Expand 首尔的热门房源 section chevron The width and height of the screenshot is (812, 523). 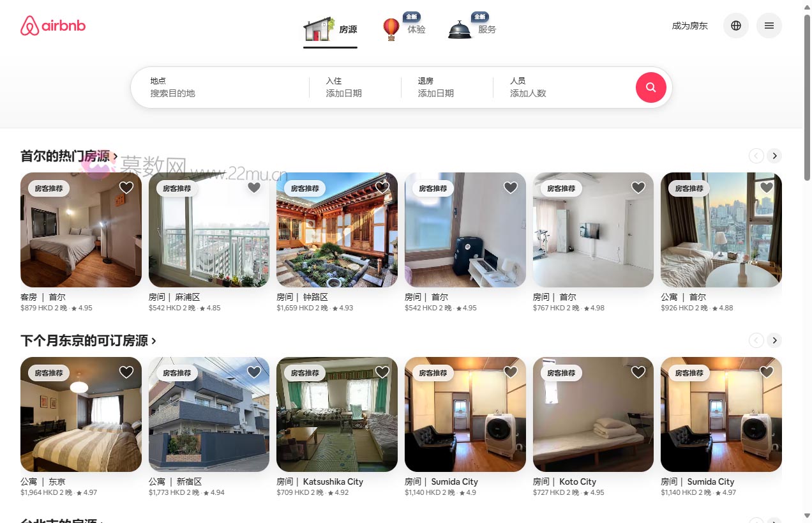click(116, 156)
